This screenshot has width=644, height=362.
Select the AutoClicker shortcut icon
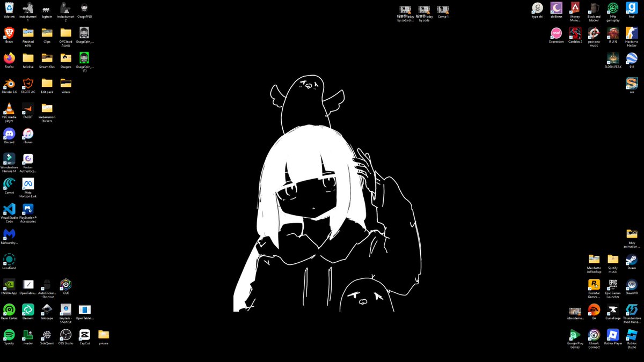click(47, 284)
